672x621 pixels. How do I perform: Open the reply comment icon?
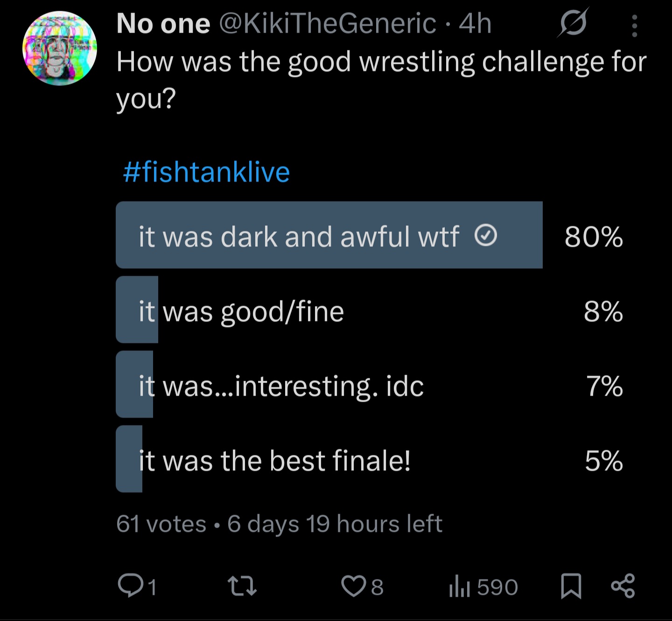(x=130, y=586)
